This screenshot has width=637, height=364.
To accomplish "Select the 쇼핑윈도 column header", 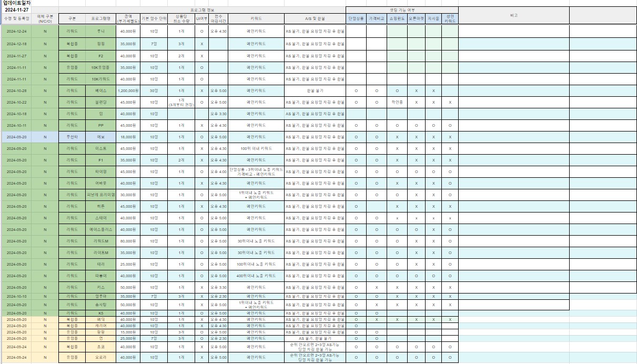I will point(397,18).
